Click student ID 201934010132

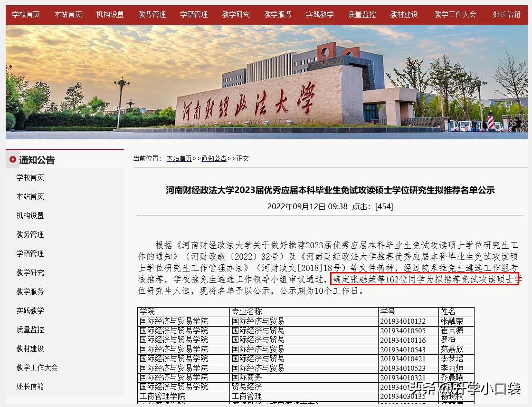pyautogui.click(x=403, y=321)
